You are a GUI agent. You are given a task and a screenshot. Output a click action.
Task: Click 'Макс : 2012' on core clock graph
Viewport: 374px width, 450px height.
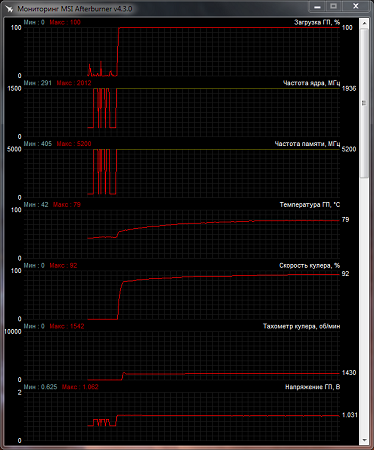coord(74,83)
